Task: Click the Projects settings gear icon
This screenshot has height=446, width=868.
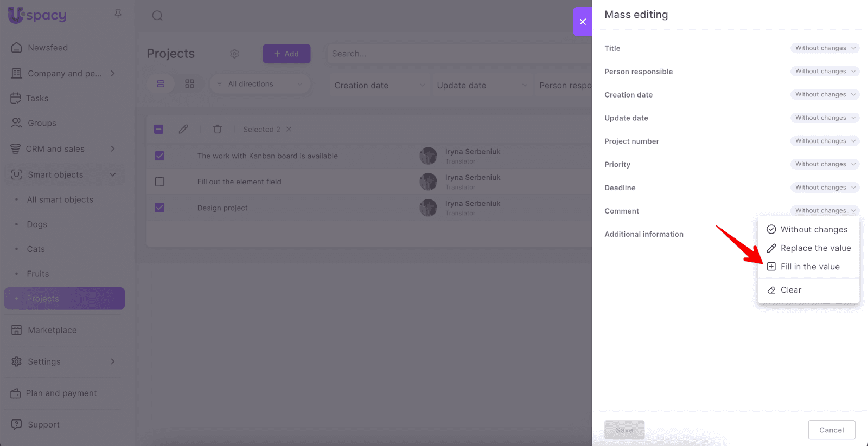Action: pyautogui.click(x=234, y=54)
